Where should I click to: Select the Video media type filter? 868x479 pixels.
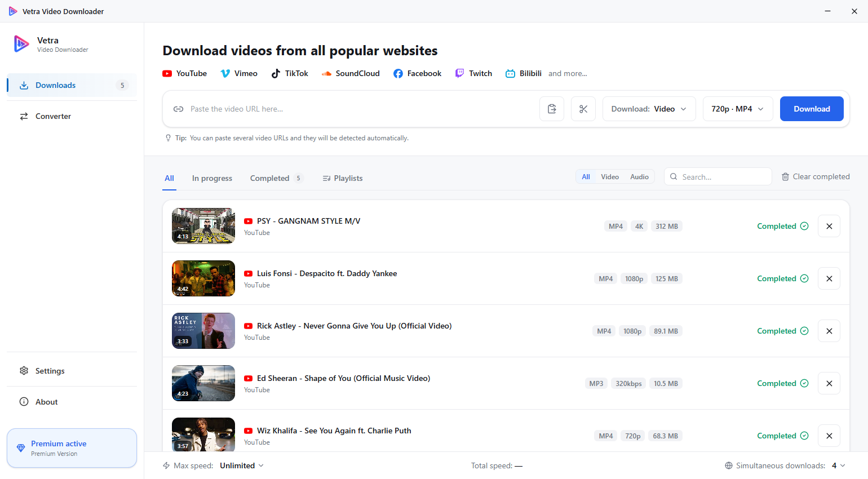tap(610, 176)
